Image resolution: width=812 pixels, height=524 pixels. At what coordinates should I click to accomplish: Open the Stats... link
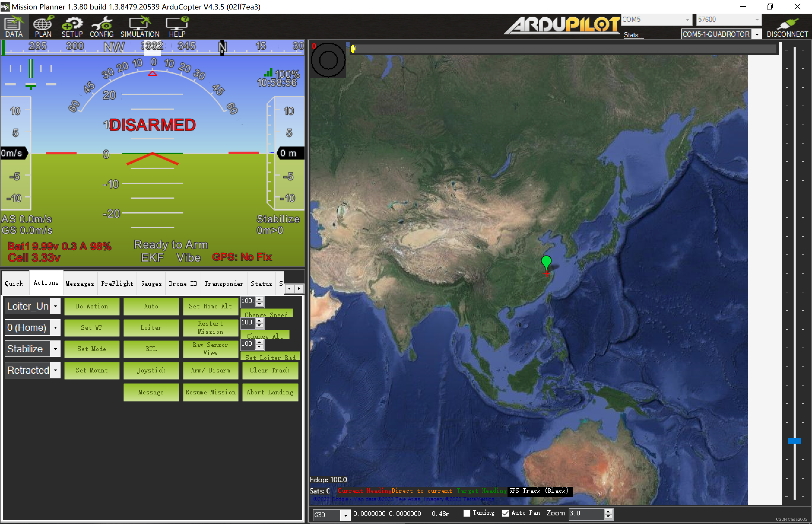pyautogui.click(x=633, y=35)
